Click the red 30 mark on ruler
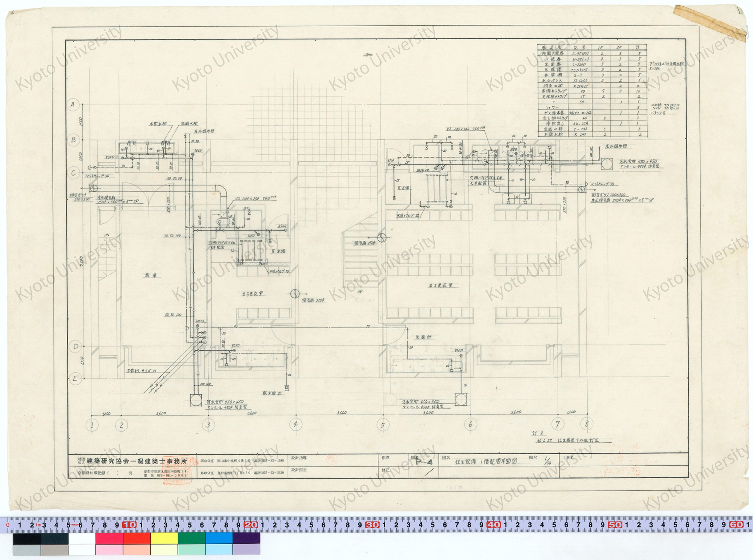Image resolution: width=753 pixels, height=560 pixels. (372, 525)
